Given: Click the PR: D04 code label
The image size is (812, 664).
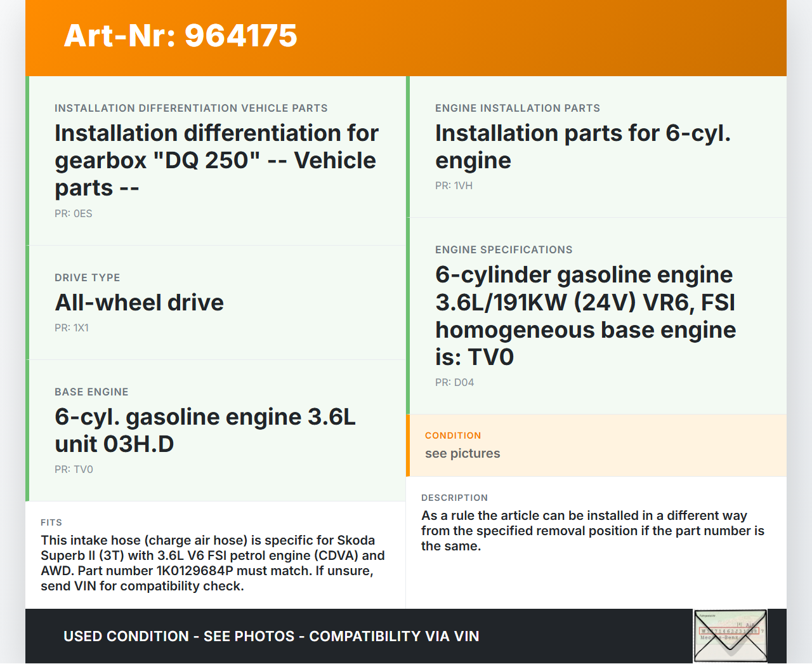Looking at the screenshot, I should [454, 383].
